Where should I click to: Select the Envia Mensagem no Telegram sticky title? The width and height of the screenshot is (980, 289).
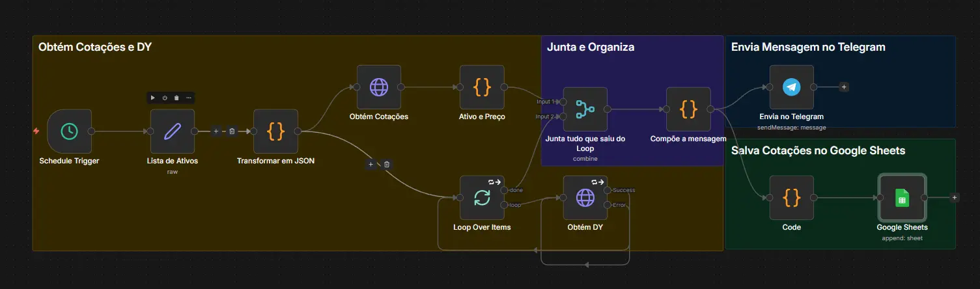pyautogui.click(x=808, y=47)
